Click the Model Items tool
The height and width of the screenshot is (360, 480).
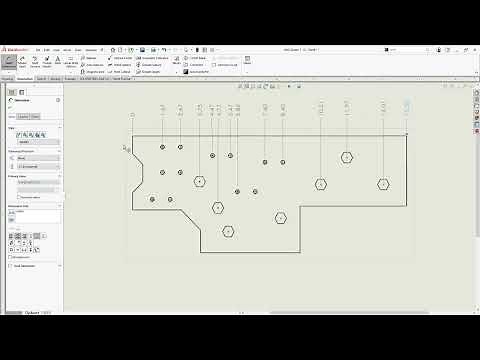pyautogui.click(x=22, y=62)
